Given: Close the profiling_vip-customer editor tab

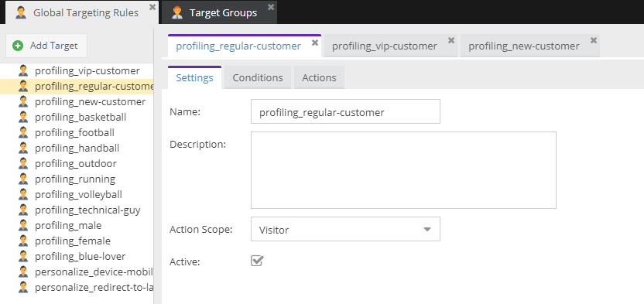Looking at the screenshot, I should coord(451,40).
